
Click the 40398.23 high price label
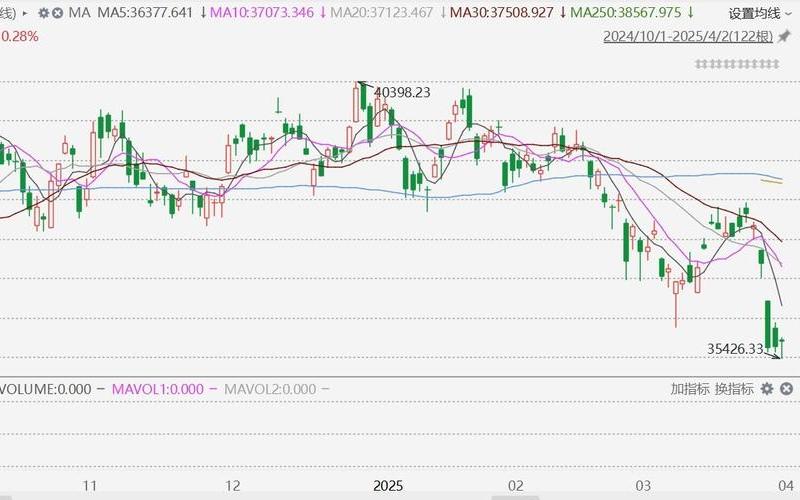click(402, 92)
